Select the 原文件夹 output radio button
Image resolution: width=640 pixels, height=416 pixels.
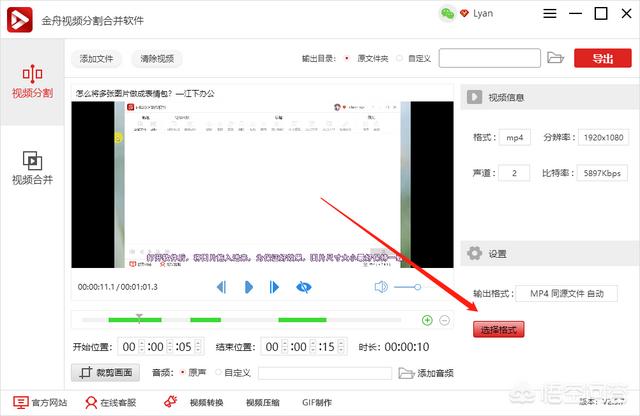pos(347,58)
